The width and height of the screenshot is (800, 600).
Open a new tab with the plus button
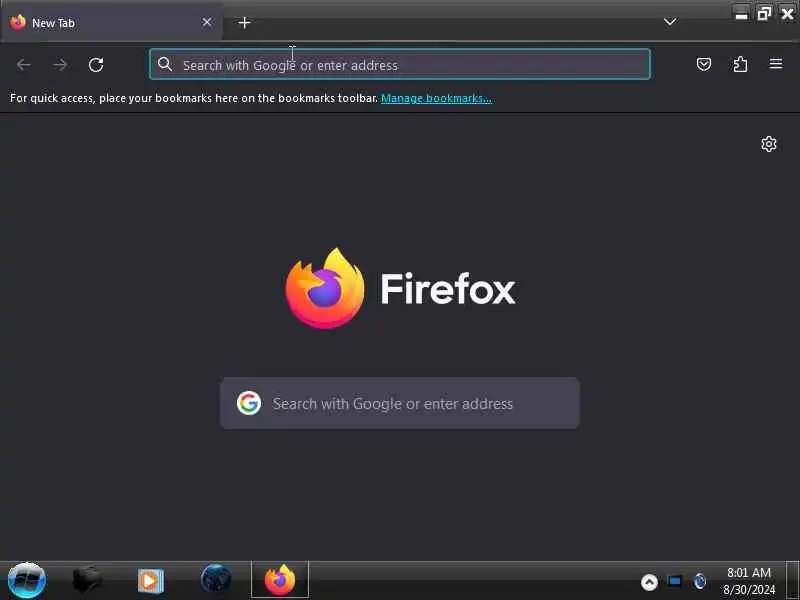pos(244,22)
